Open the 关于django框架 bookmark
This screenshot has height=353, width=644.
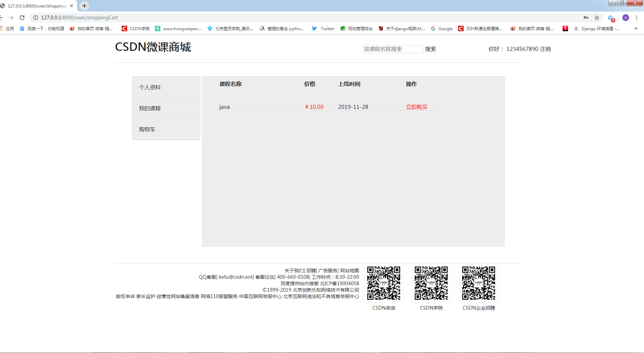(x=402, y=29)
